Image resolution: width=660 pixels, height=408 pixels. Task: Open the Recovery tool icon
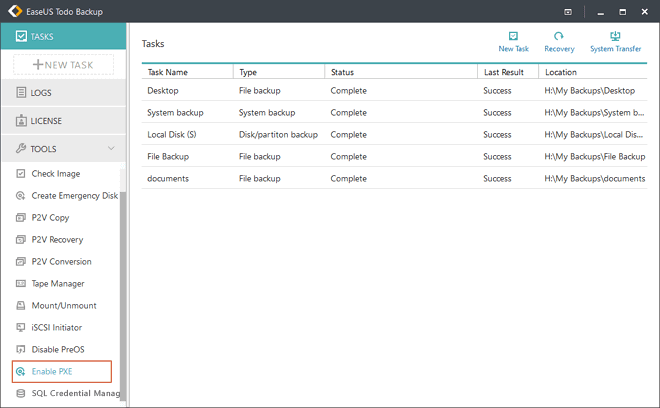pyautogui.click(x=559, y=37)
